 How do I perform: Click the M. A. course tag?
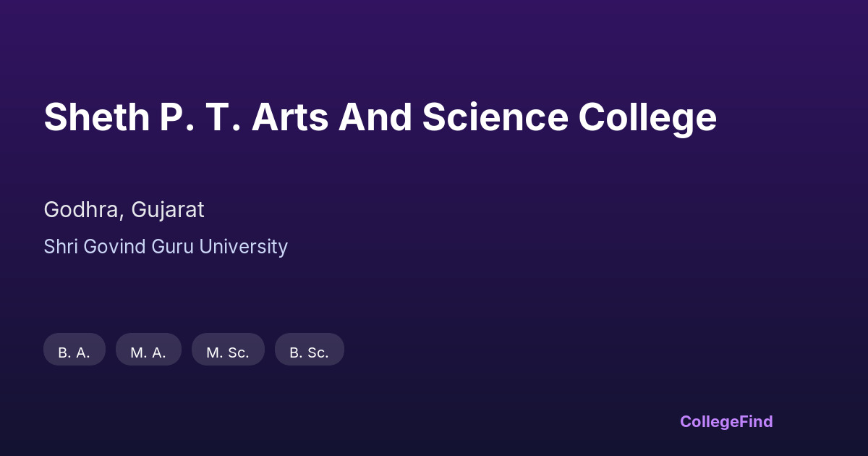[x=148, y=350]
